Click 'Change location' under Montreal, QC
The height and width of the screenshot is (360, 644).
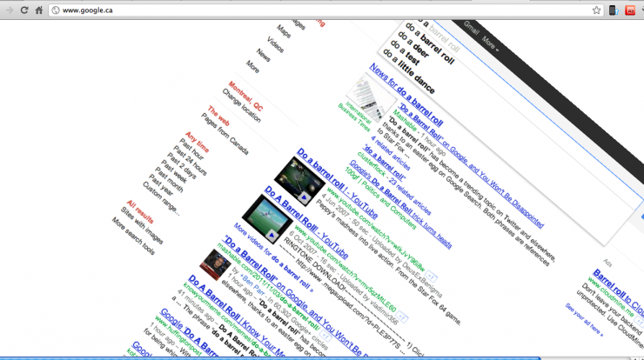242,105
